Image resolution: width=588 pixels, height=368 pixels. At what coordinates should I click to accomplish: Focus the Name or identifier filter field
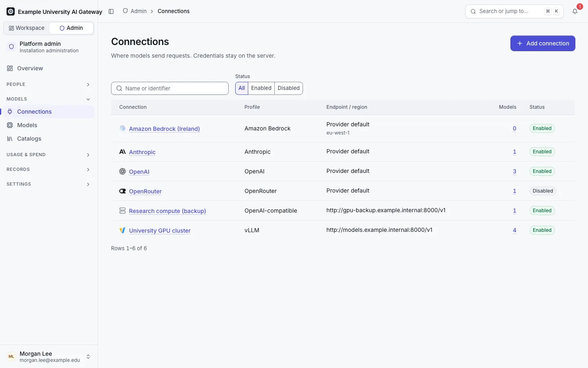tap(170, 88)
